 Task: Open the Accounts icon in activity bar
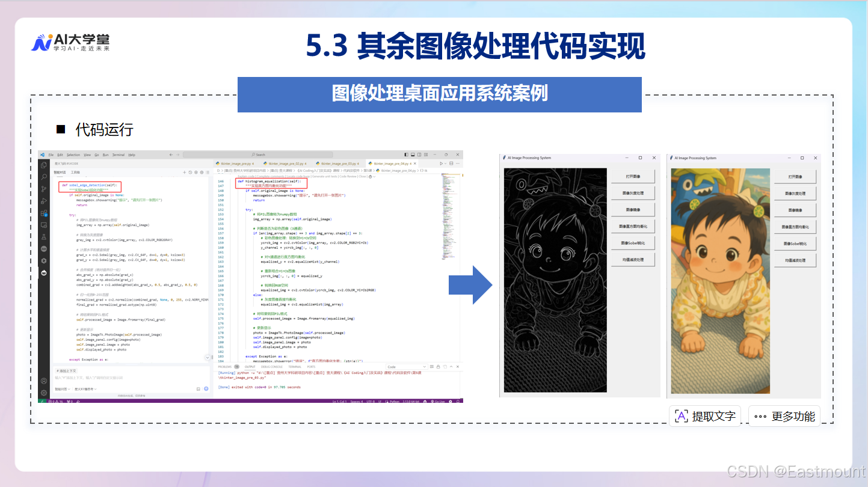pos(43,381)
